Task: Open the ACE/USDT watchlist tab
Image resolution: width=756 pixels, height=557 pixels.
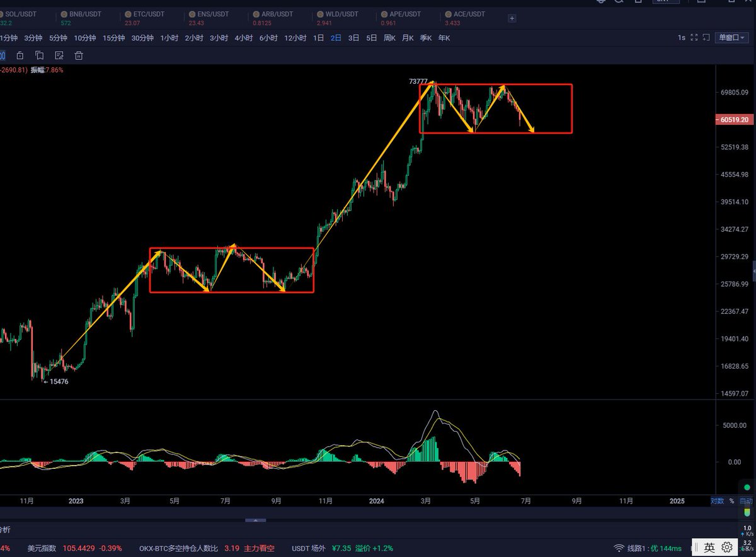Action: 465,18
